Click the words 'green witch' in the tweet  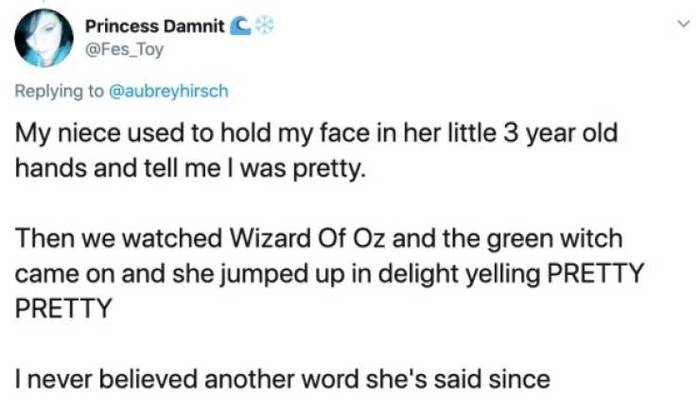[570, 239]
